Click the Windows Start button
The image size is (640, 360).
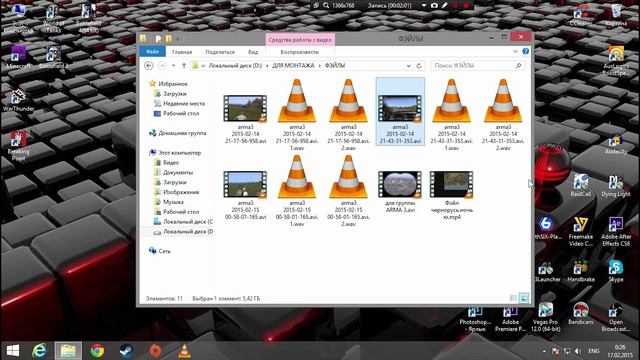click(13, 351)
